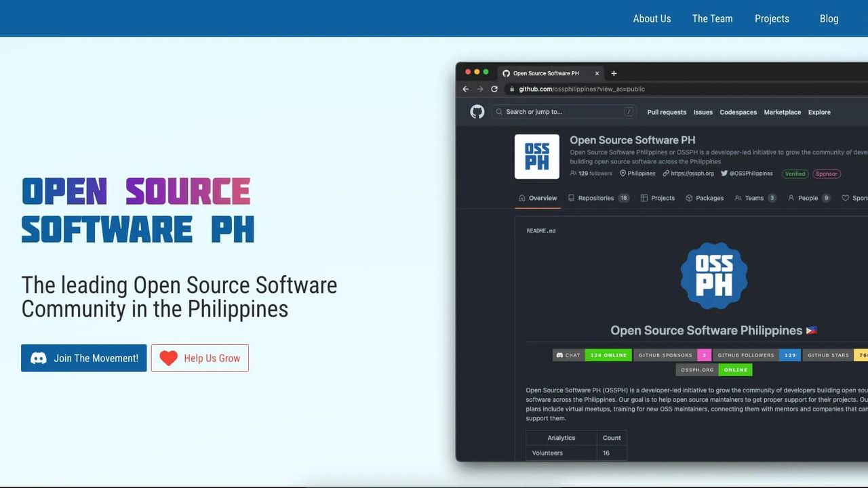Viewport: 868px width, 488px height.
Task: Click the Help Us Grow button
Action: click(200, 358)
